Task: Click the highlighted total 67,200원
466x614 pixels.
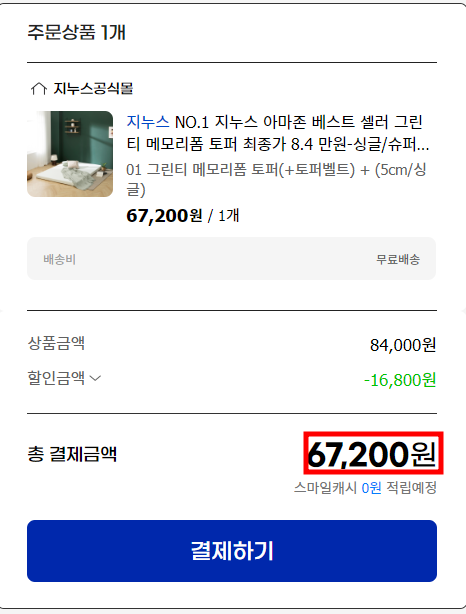Action: [x=372, y=454]
